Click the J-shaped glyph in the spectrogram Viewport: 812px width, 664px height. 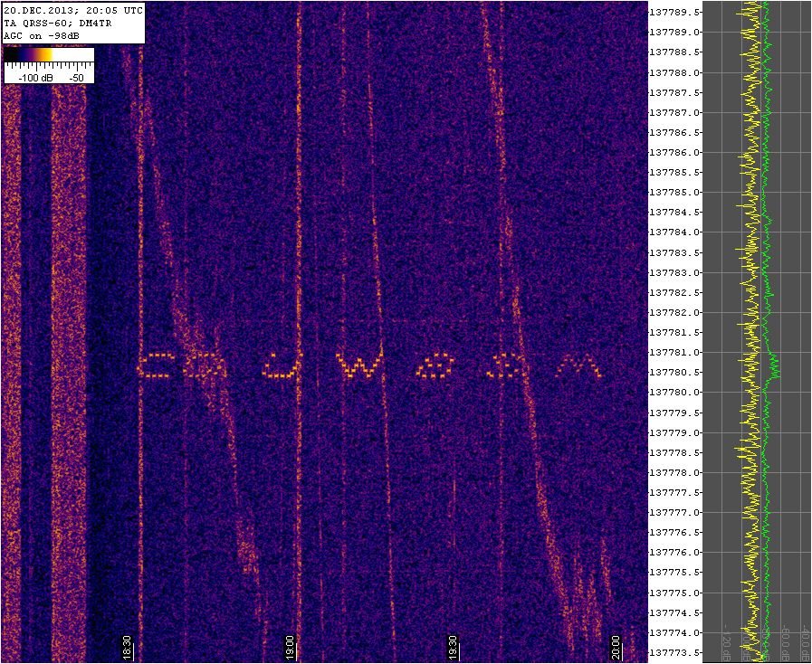pyautogui.click(x=282, y=365)
